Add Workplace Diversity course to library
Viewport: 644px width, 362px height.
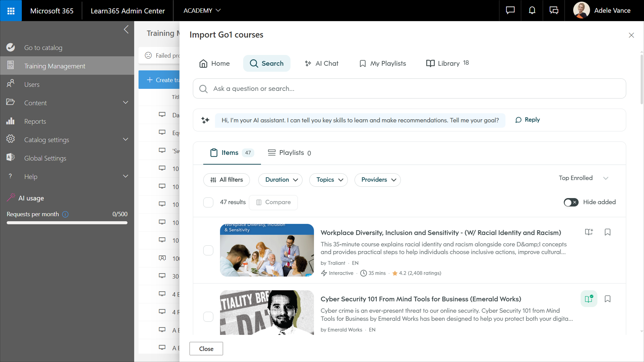click(589, 232)
